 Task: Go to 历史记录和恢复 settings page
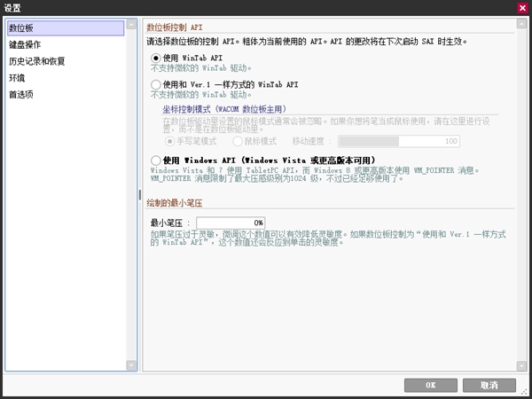tap(36, 61)
